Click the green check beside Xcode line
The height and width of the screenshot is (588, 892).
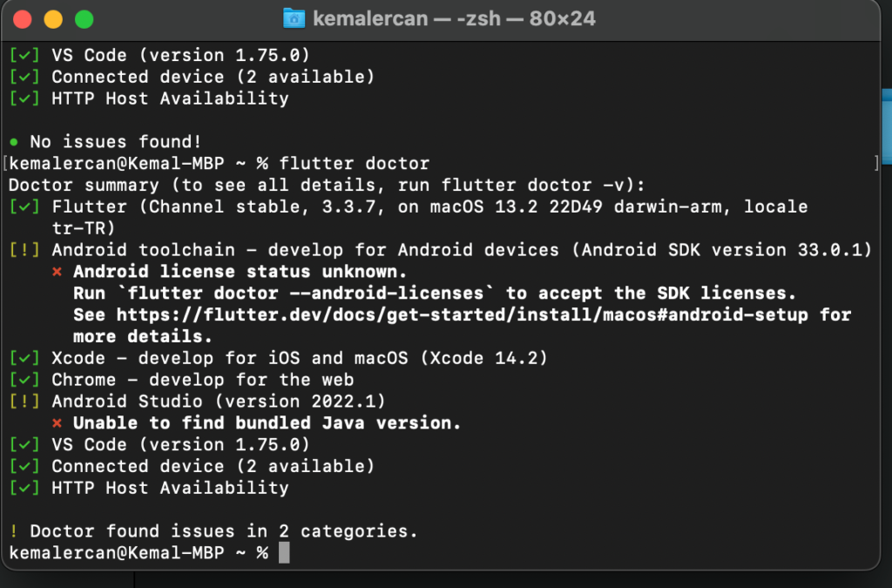[24, 358]
